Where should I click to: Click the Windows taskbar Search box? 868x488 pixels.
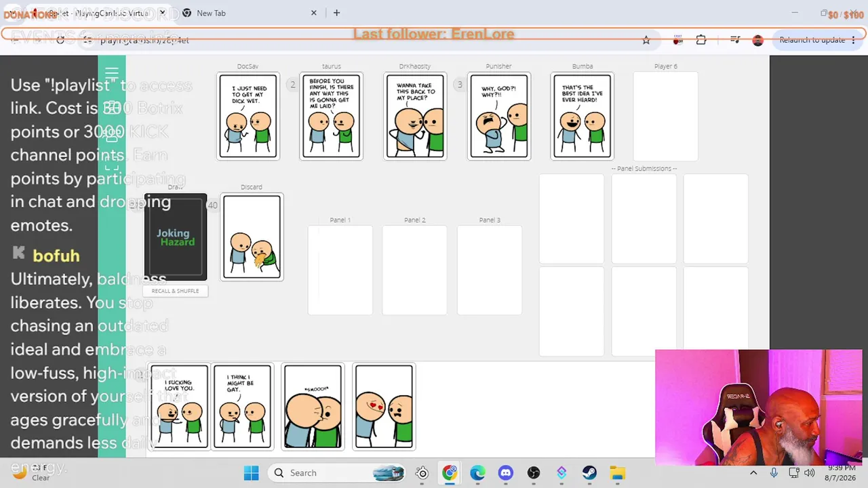(x=336, y=473)
